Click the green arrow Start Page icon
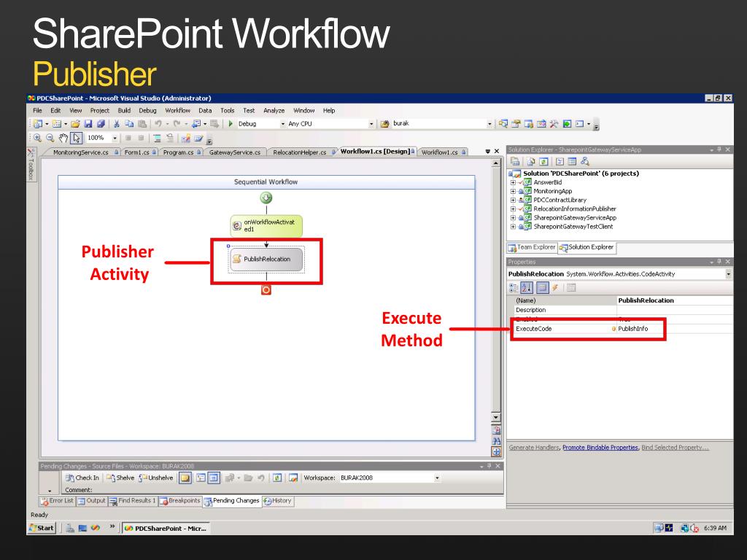 (567, 124)
